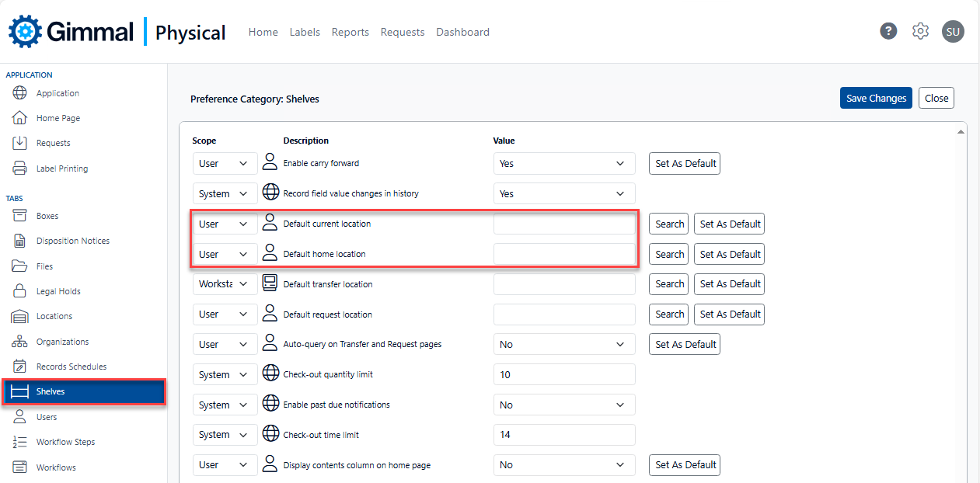Select Records Schedules in the sidebar
The width and height of the screenshot is (980, 483).
click(71, 367)
